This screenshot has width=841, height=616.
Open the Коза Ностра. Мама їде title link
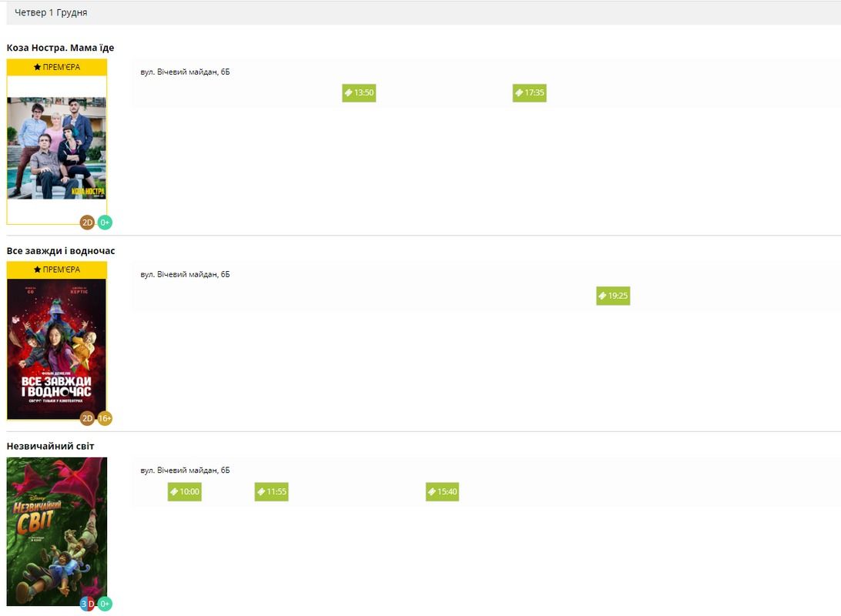coord(60,48)
